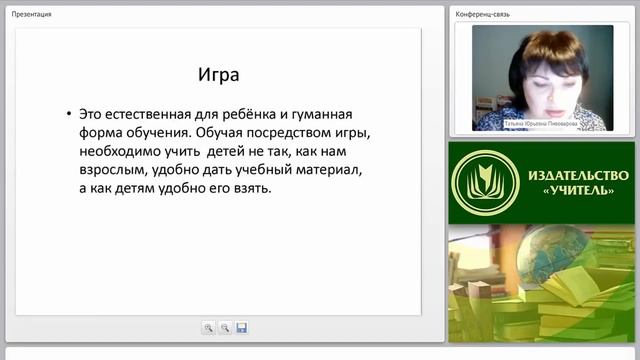This screenshot has height=360, width=640.
Task: Click the 'Презентация' panel title
Action: tap(31, 14)
